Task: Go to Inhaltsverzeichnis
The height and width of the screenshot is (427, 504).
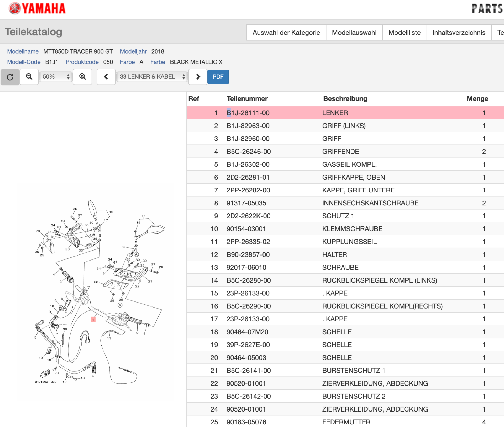Action: point(459,33)
